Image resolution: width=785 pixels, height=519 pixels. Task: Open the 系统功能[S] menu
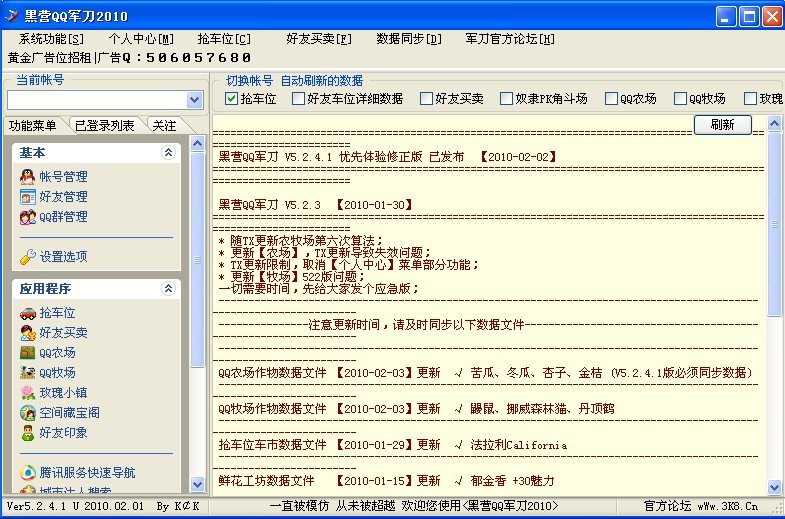coord(51,39)
